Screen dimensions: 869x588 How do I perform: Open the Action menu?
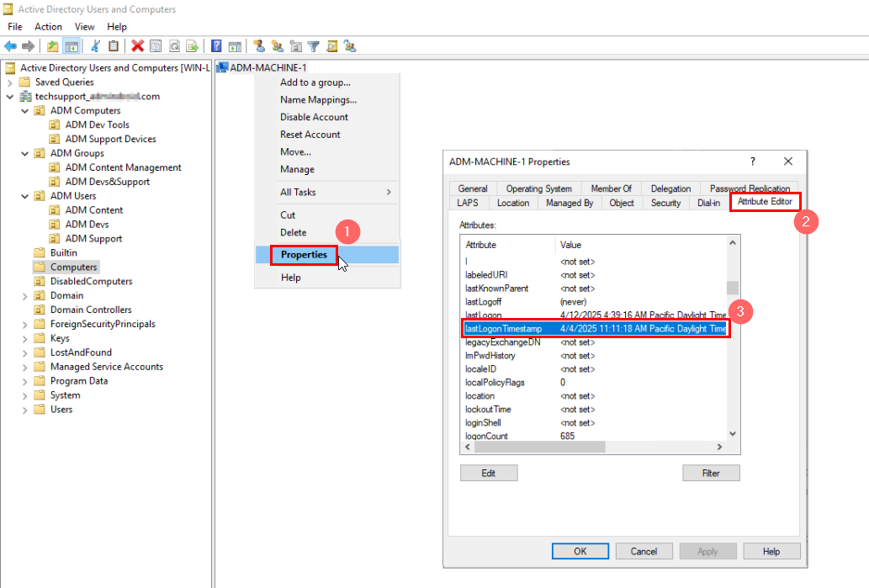point(48,26)
